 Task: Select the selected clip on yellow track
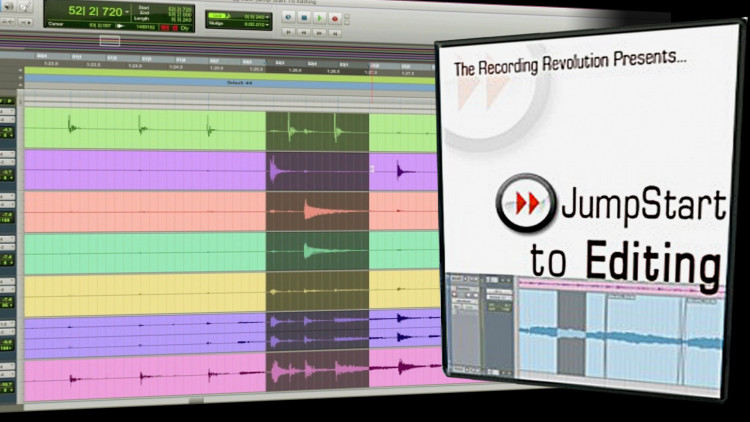click(317, 291)
